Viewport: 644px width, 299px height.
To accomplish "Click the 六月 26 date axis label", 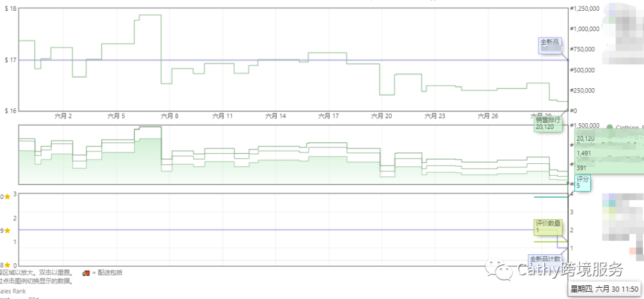I will coord(488,117).
